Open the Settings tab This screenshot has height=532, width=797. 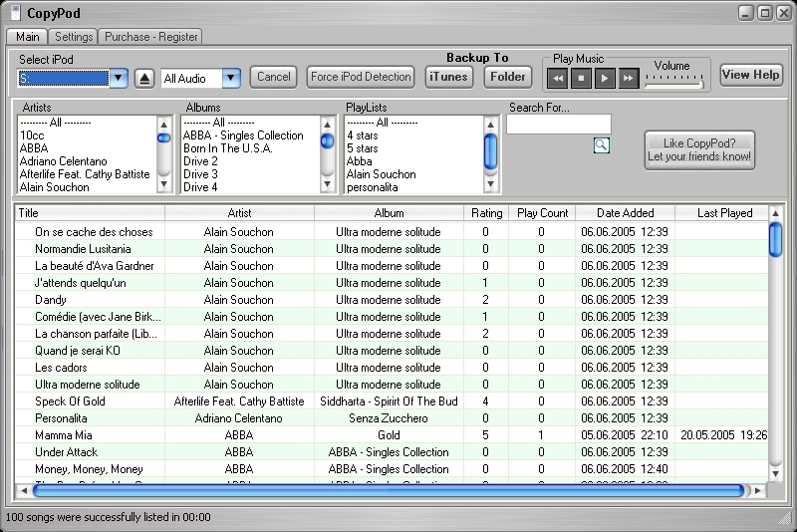point(74,37)
